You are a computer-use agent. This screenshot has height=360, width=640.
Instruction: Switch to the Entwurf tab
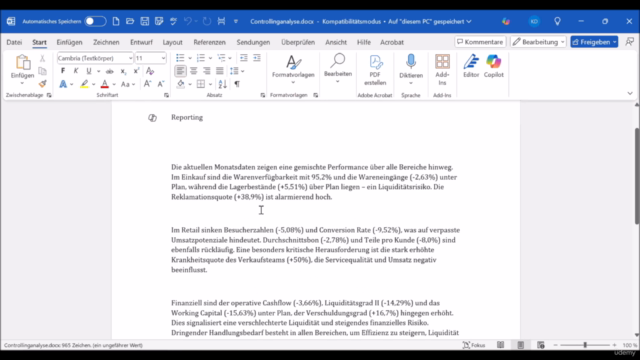141,42
